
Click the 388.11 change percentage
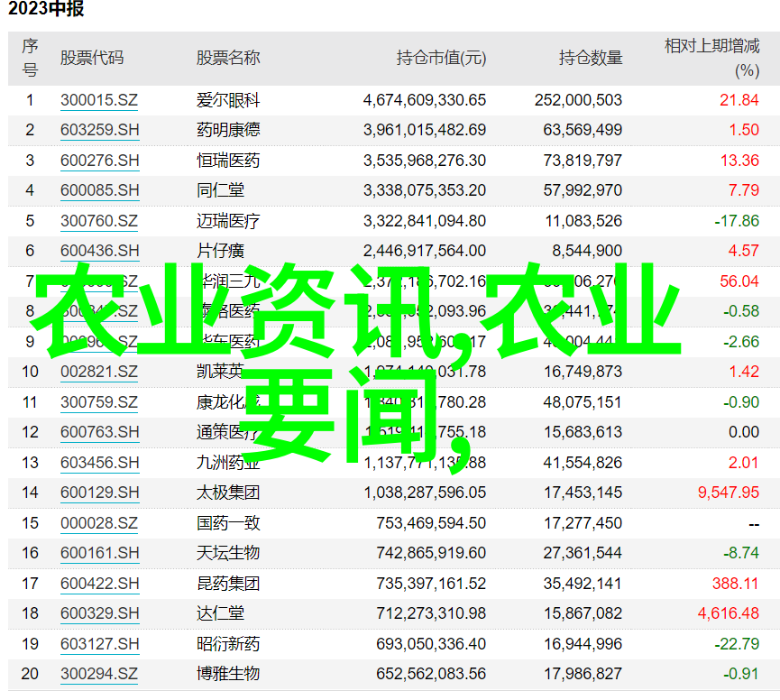pos(735,584)
